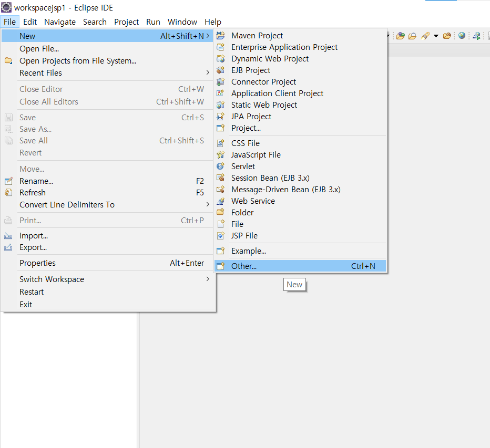490x448 pixels.
Task: Click the JPA Project icon
Action: (x=221, y=117)
